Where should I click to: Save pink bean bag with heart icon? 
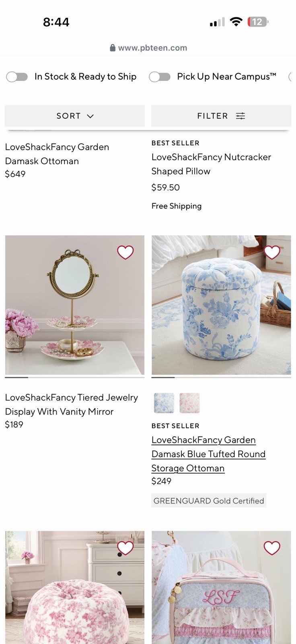tap(125, 548)
